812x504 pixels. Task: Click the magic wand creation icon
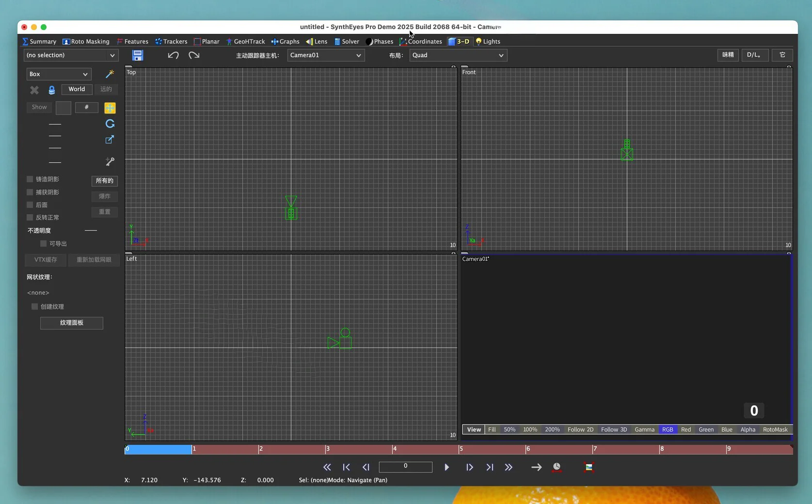[x=110, y=74]
